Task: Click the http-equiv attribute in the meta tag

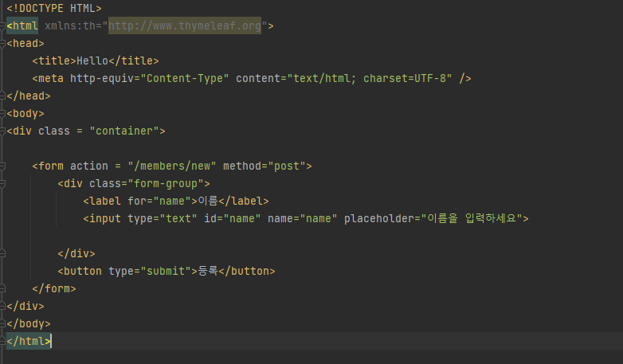Action: click(x=102, y=78)
